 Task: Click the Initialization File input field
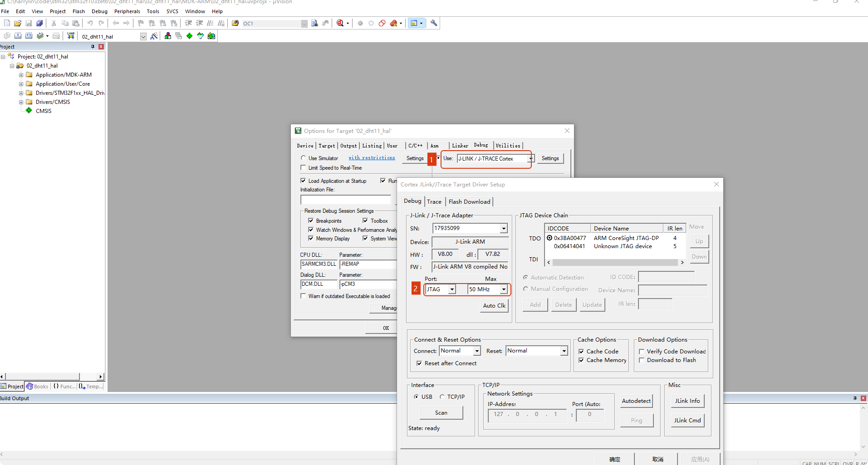(346, 200)
